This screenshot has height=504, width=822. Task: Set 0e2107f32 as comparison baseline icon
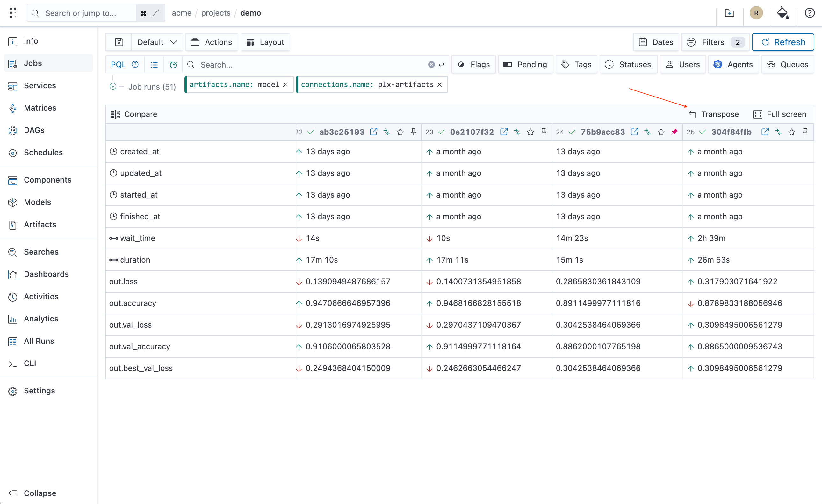tap(517, 132)
